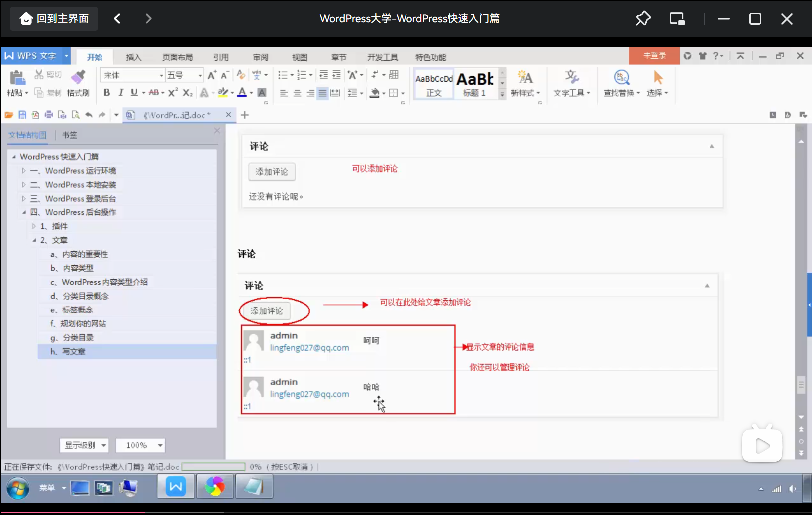Open the font size dropdown (五号)
Image resolution: width=812 pixels, height=515 pixels.
[x=200, y=75]
